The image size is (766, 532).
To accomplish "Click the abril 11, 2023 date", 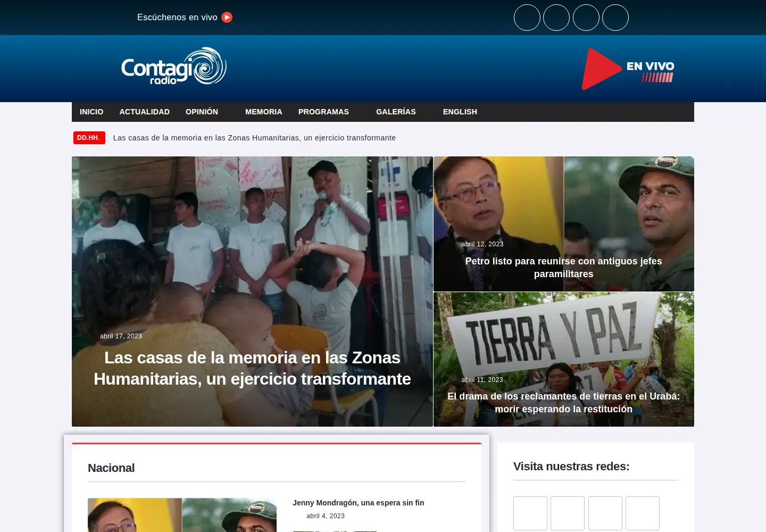I will [482, 380].
